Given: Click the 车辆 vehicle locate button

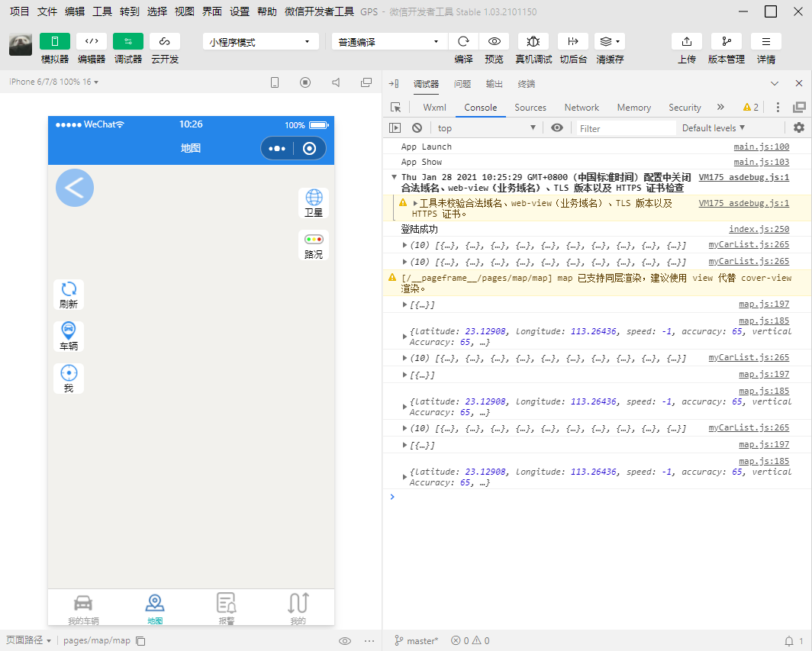Looking at the screenshot, I should tap(69, 337).
